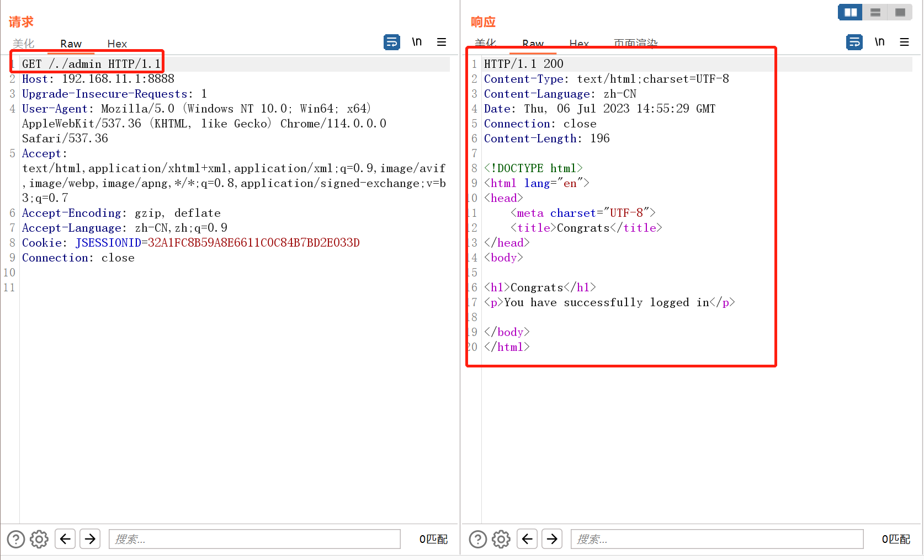Select the request 美化 (Pretty) tab
The height and width of the screenshot is (560, 924).
[24, 44]
